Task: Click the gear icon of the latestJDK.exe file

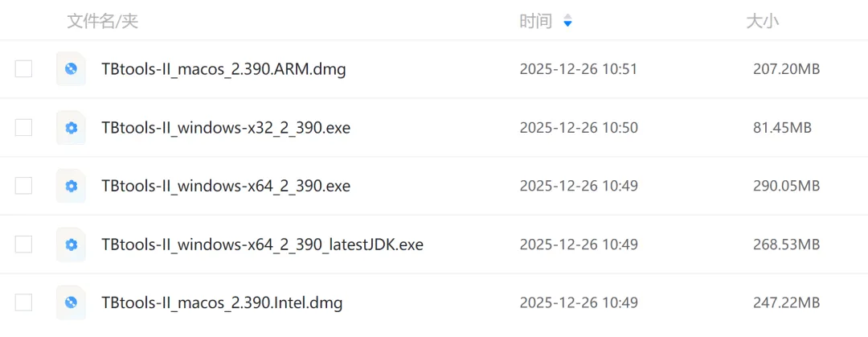Action: click(71, 245)
